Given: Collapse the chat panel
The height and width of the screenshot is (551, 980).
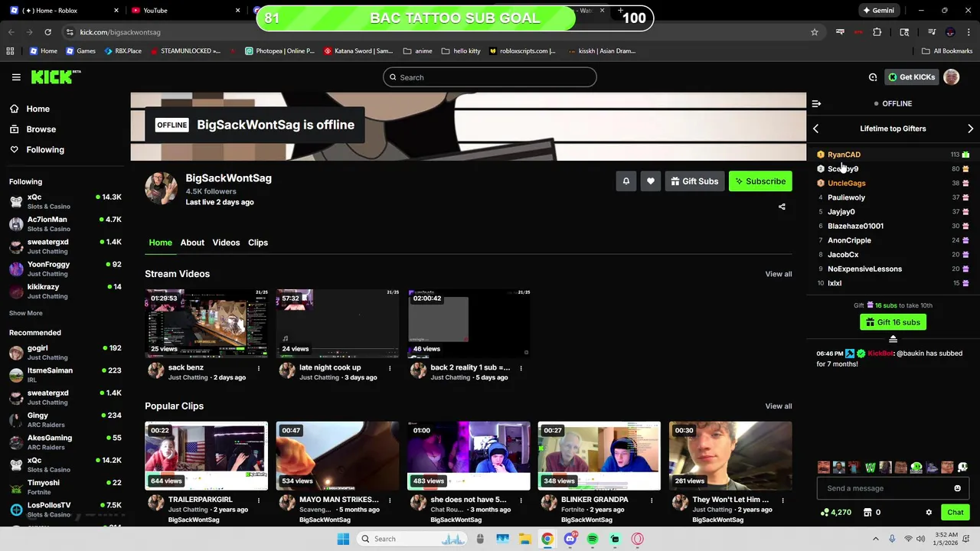Looking at the screenshot, I should (x=816, y=103).
